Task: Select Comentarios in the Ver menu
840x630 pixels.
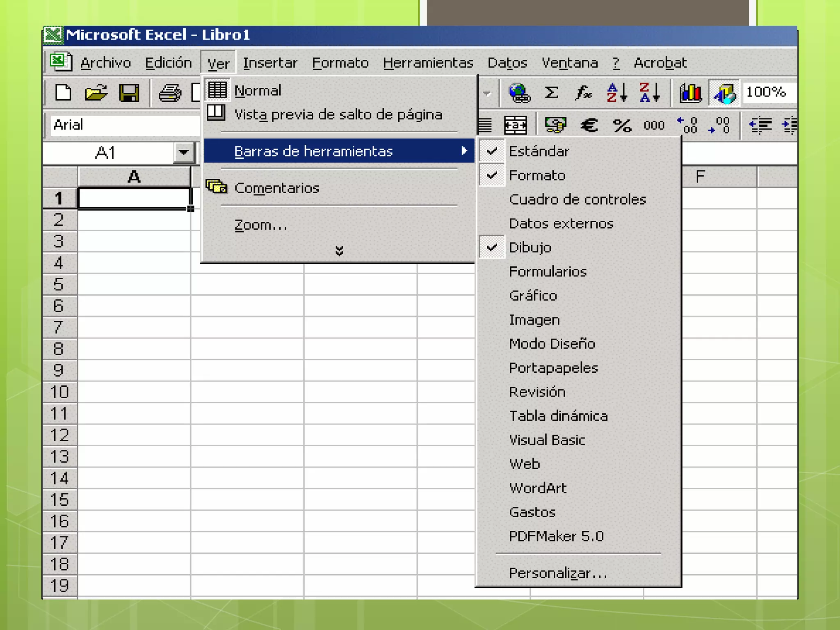Action: tap(276, 188)
